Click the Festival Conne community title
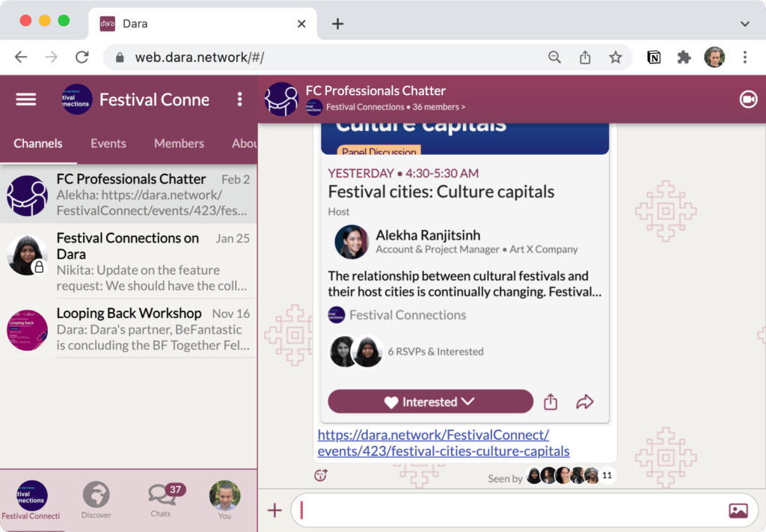 click(154, 100)
